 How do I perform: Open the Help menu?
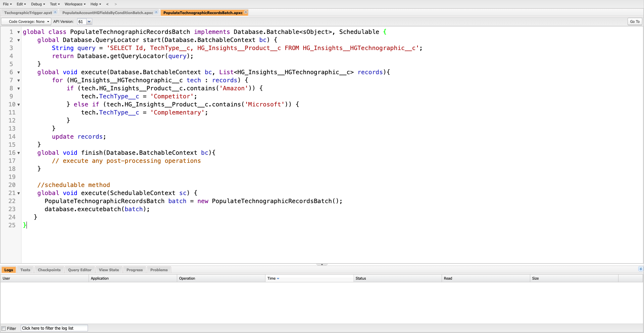click(x=96, y=4)
